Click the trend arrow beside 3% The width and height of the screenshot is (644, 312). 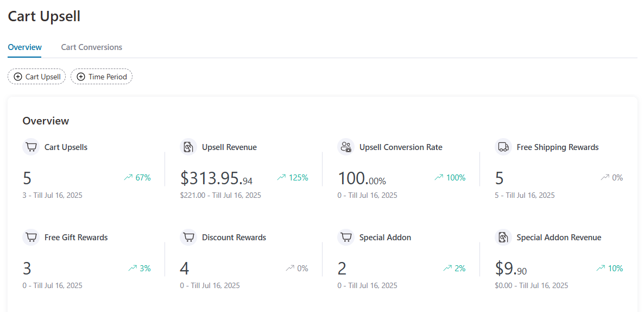(x=132, y=268)
